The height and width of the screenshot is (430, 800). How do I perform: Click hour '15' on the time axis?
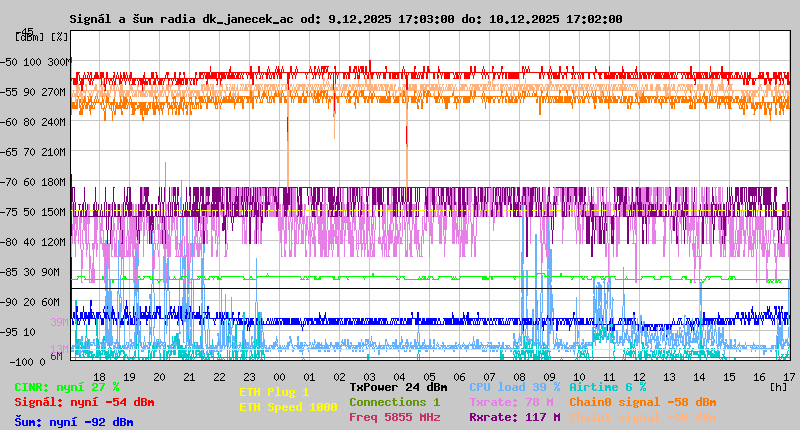click(x=730, y=377)
